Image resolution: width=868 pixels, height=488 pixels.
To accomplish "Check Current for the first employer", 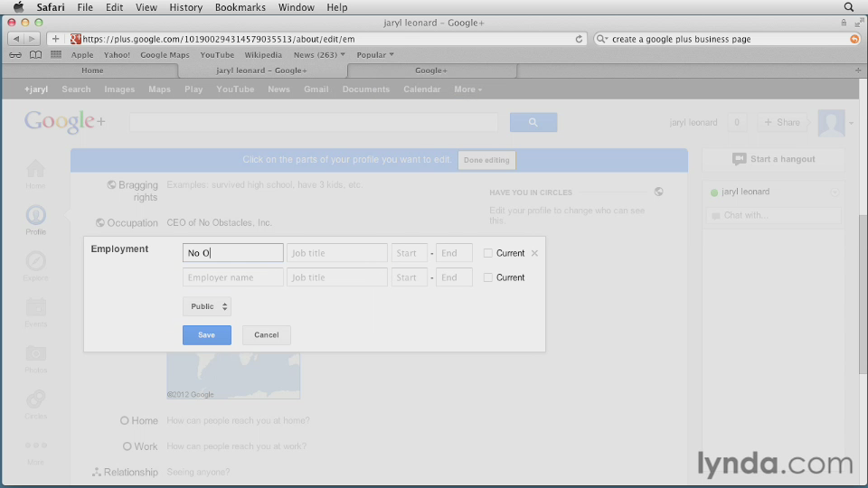I will (x=488, y=253).
